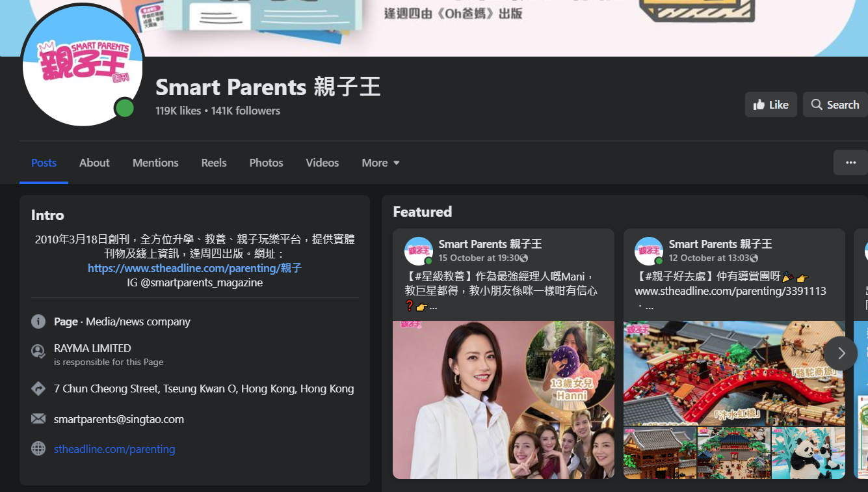This screenshot has height=492, width=868.
Task: Search within this page
Action: pos(835,105)
